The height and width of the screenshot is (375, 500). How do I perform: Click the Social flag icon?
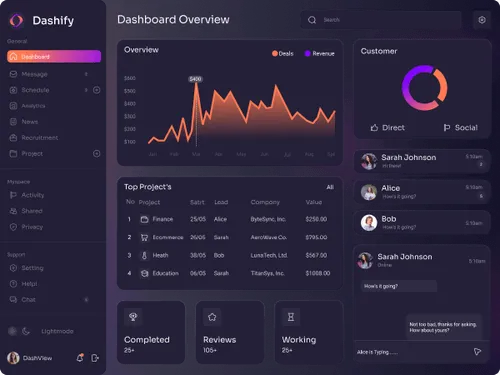click(447, 128)
